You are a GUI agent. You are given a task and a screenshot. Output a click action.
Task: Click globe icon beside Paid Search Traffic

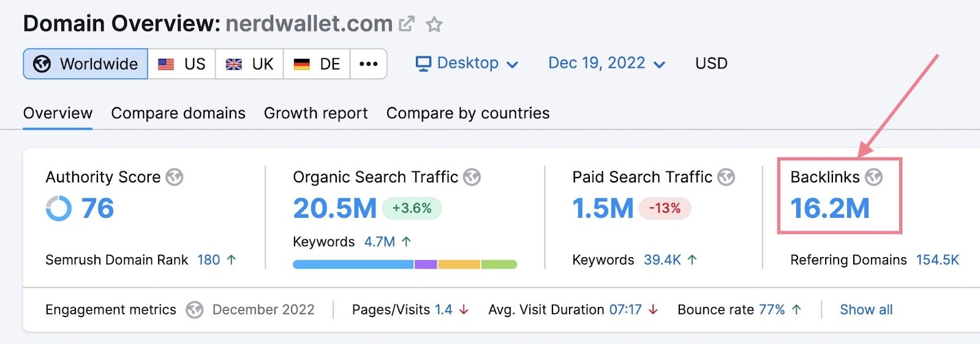726,178
